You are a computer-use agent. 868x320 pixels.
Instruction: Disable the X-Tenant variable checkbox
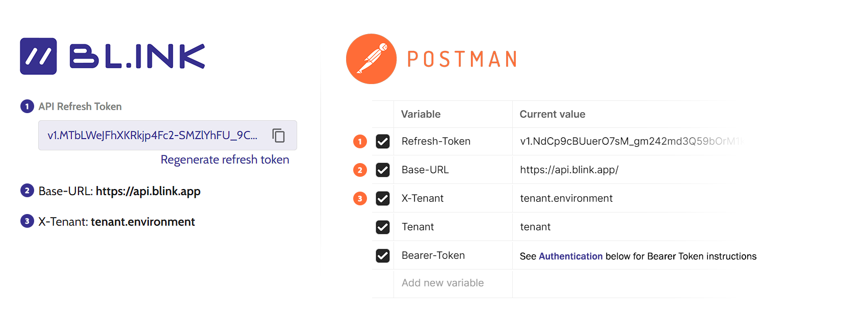383,199
